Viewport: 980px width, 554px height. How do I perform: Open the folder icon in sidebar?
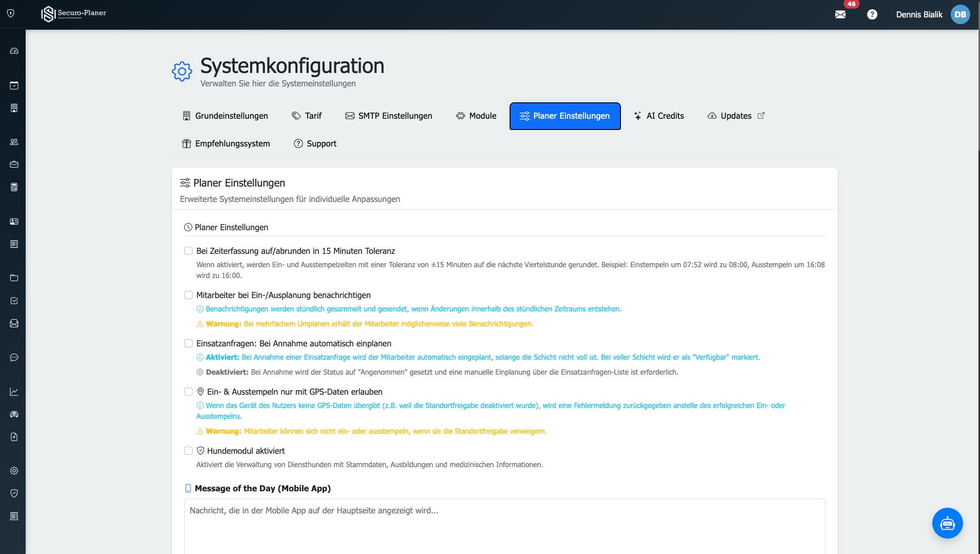[x=14, y=278]
